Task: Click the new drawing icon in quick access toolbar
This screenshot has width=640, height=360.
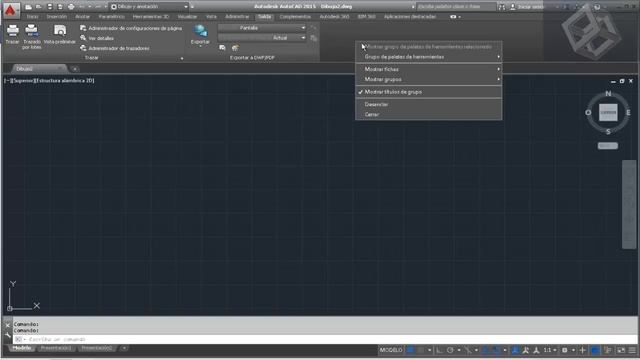Action: click(28, 7)
